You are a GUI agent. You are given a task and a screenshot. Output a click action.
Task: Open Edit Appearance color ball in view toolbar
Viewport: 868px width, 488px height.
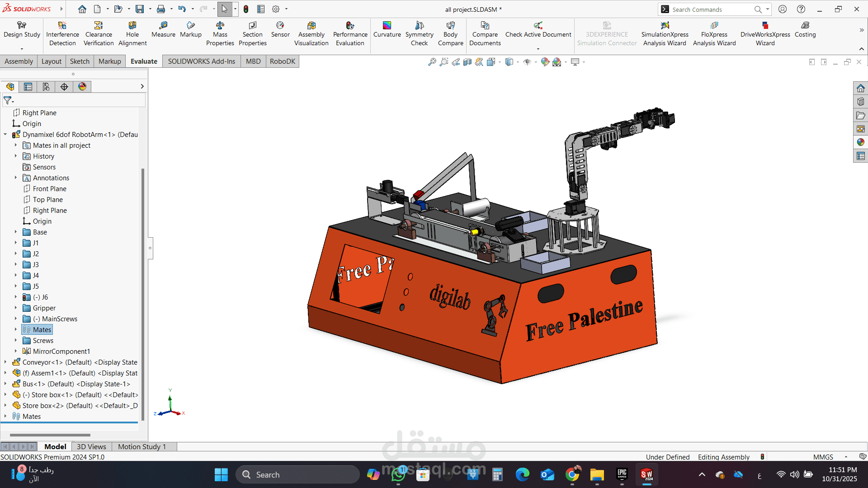point(545,62)
